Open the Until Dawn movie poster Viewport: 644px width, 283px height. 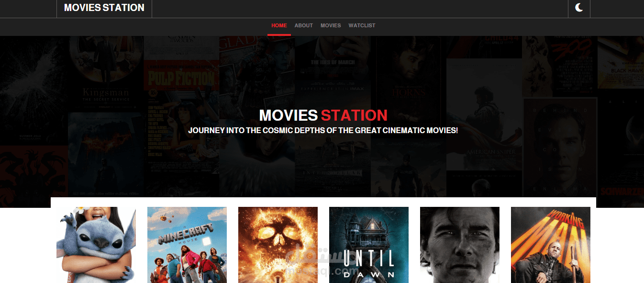tap(369, 245)
